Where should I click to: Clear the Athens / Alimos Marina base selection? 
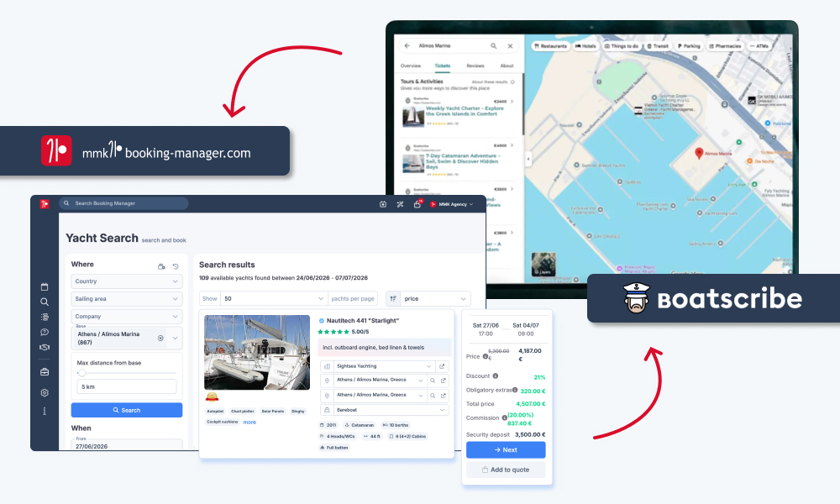[x=160, y=338]
